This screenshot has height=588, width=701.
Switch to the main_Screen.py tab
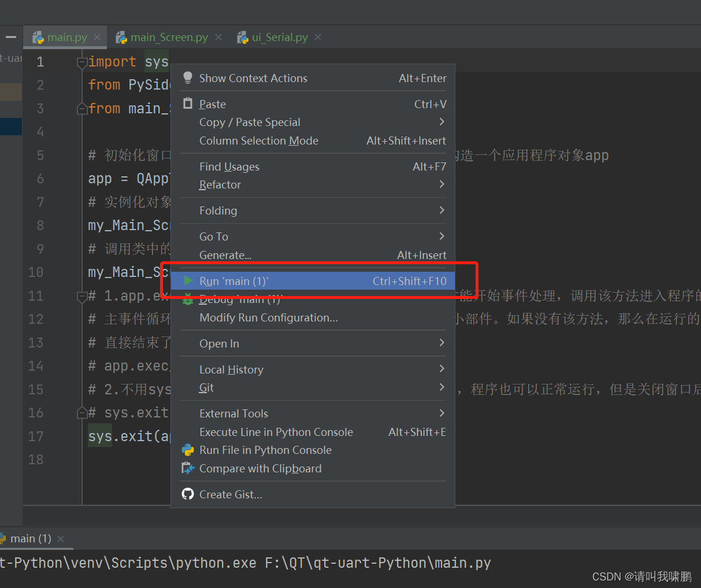[168, 36]
